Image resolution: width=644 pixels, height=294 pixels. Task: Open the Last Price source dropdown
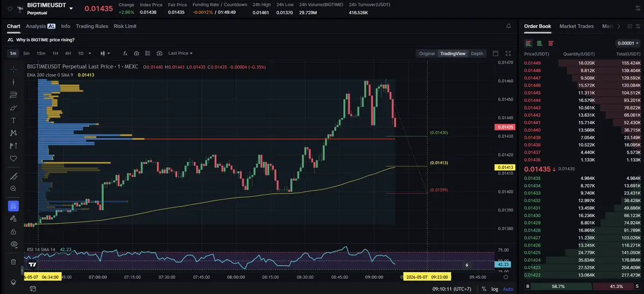coord(180,53)
